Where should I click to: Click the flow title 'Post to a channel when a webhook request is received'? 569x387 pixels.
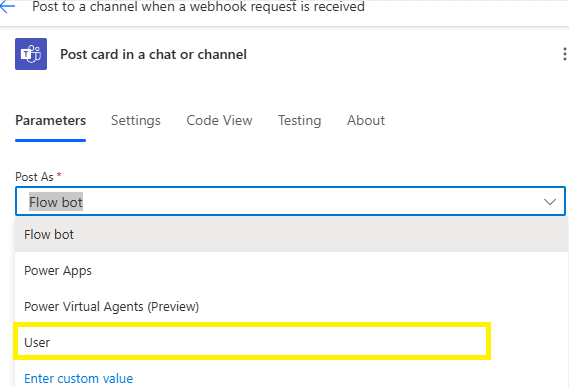(198, 7)
